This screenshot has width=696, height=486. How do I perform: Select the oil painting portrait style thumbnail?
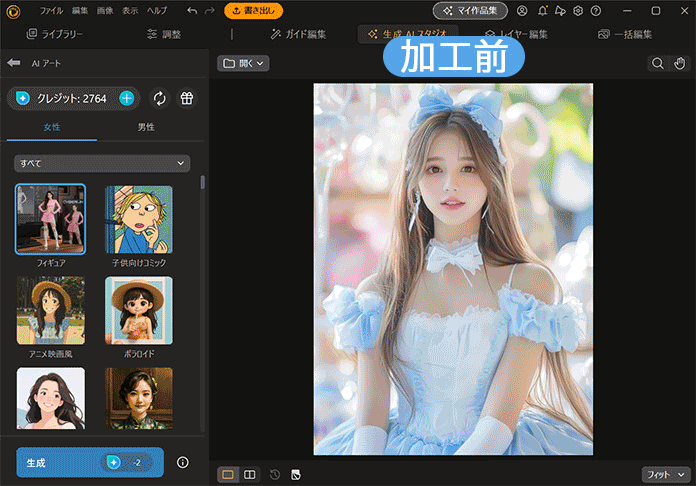click(139, 398)
